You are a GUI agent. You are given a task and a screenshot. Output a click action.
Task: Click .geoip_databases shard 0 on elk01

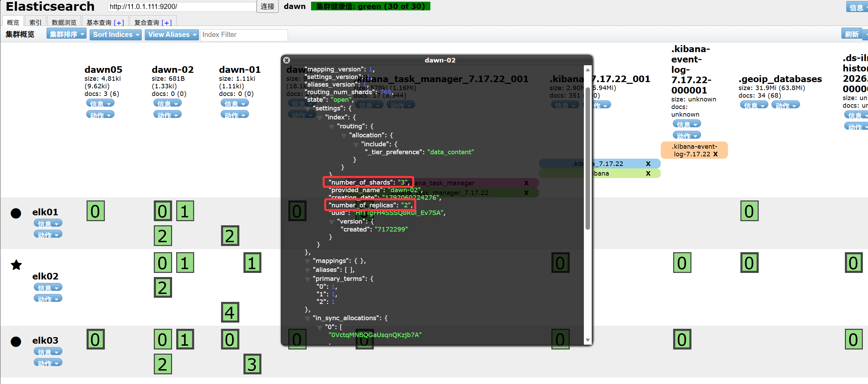749,211
